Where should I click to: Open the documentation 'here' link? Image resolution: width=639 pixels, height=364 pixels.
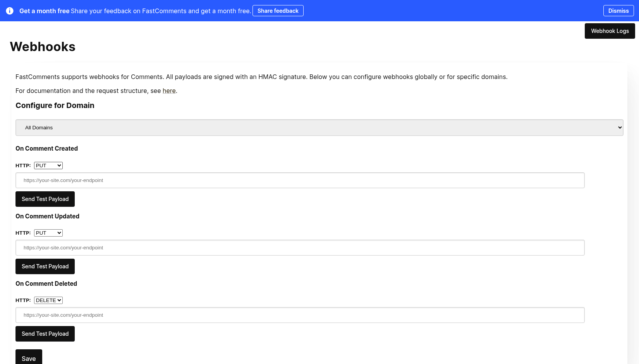point(169,91)
